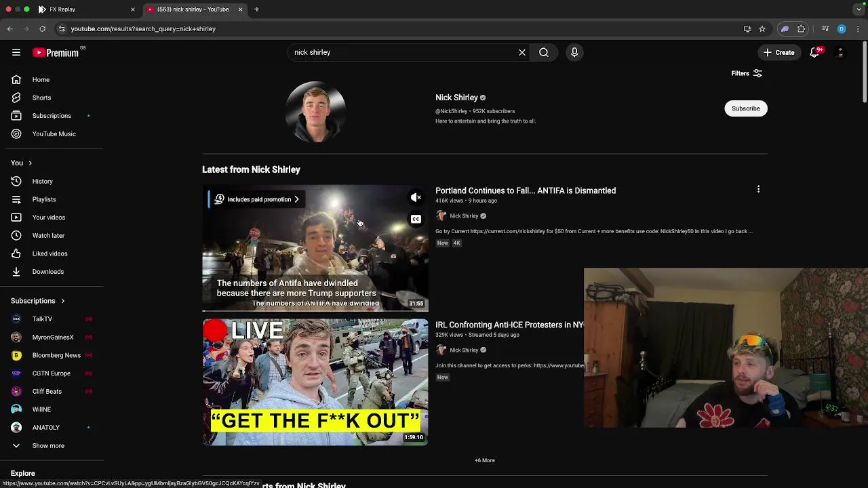Open the YouTube hamburger guide menu
This screenshot has height=488, width=868.
click(x=16, y=52)
